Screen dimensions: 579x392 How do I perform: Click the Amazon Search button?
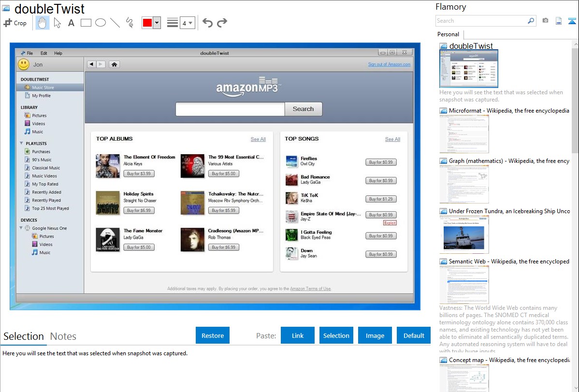(x=303, y=109)
